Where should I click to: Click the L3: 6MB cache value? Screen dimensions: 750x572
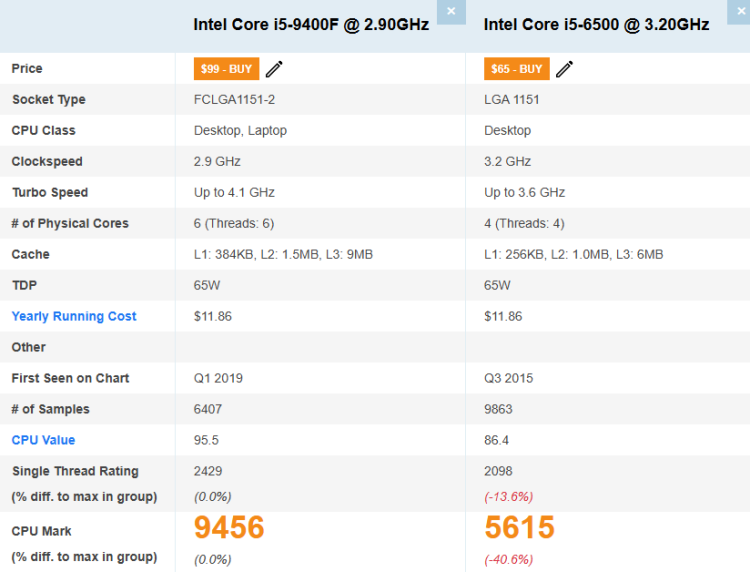click(640, 254)
